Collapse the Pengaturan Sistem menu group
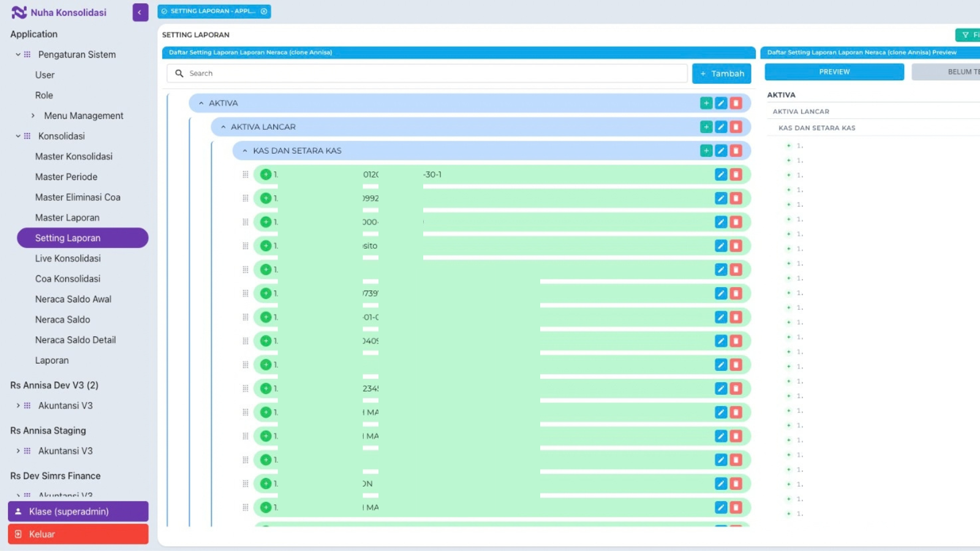The image size is (980, 551). click(x=18, y=54)
